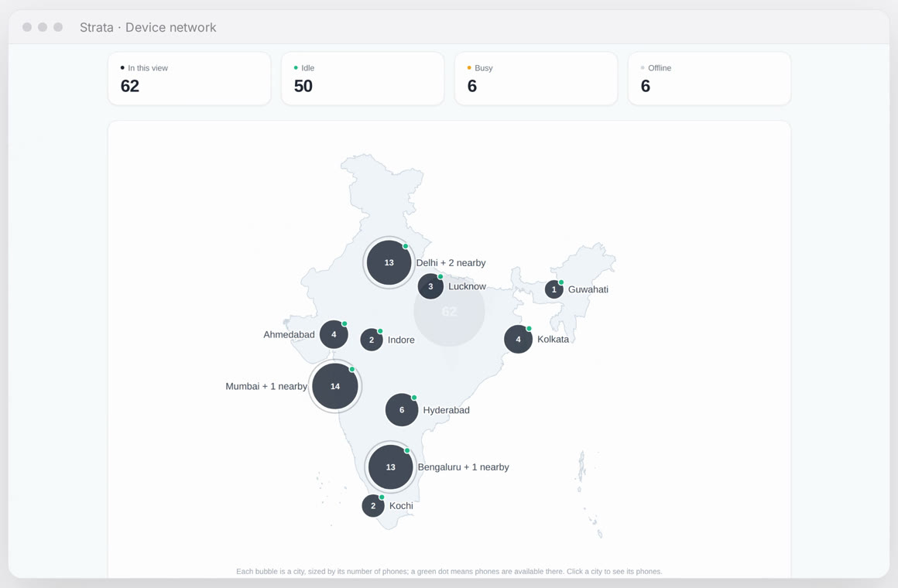The width and height of the screenshot is (898, 588).
Task: Click the Kochi city bubble
Action: 373,505
